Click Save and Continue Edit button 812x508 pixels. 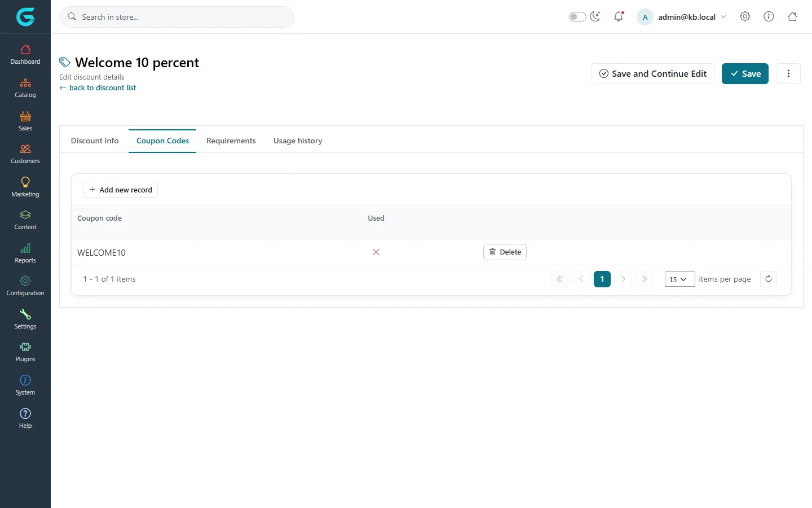(x=653, y=73)
